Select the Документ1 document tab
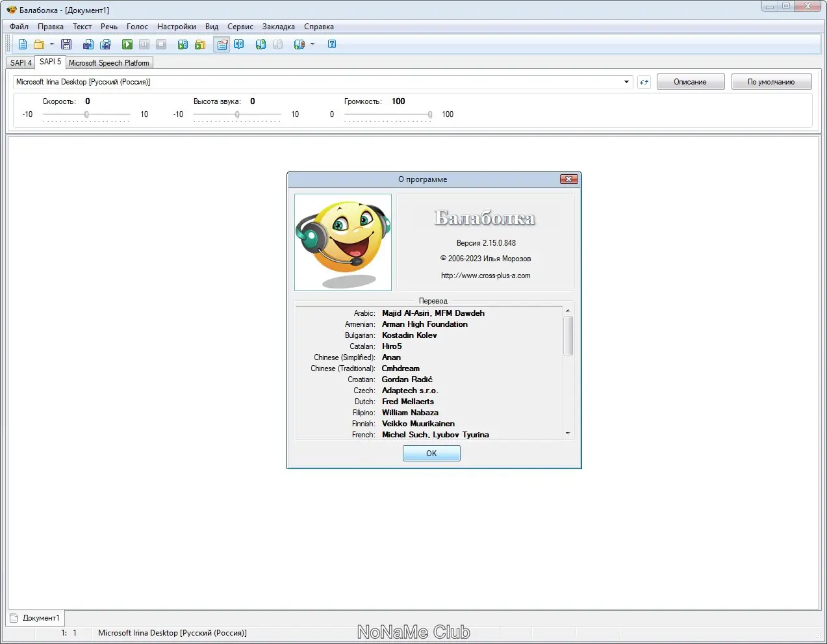 [x=36, y=618]
